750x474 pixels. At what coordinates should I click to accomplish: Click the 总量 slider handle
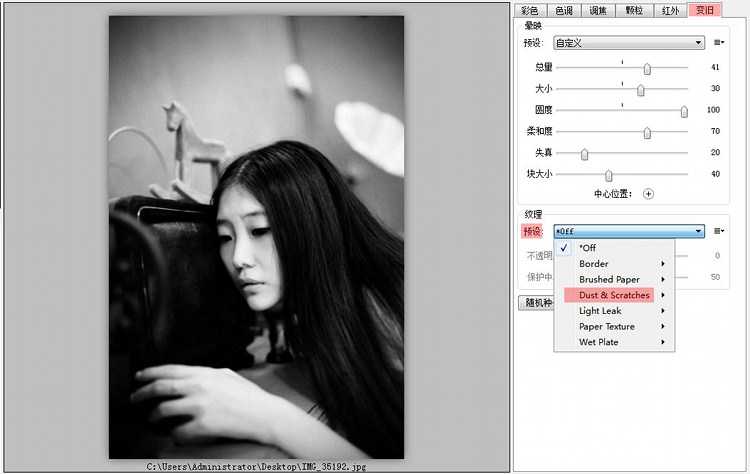(647, 68)
